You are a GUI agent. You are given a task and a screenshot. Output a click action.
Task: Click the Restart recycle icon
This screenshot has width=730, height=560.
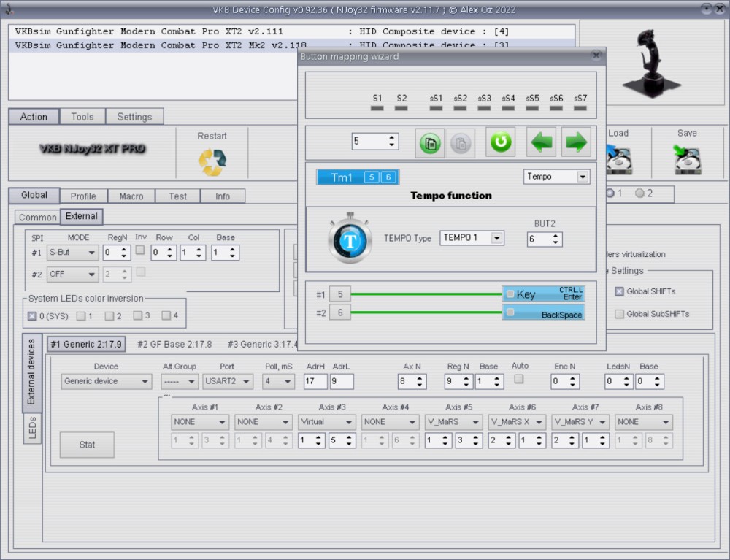pos(212,162)
